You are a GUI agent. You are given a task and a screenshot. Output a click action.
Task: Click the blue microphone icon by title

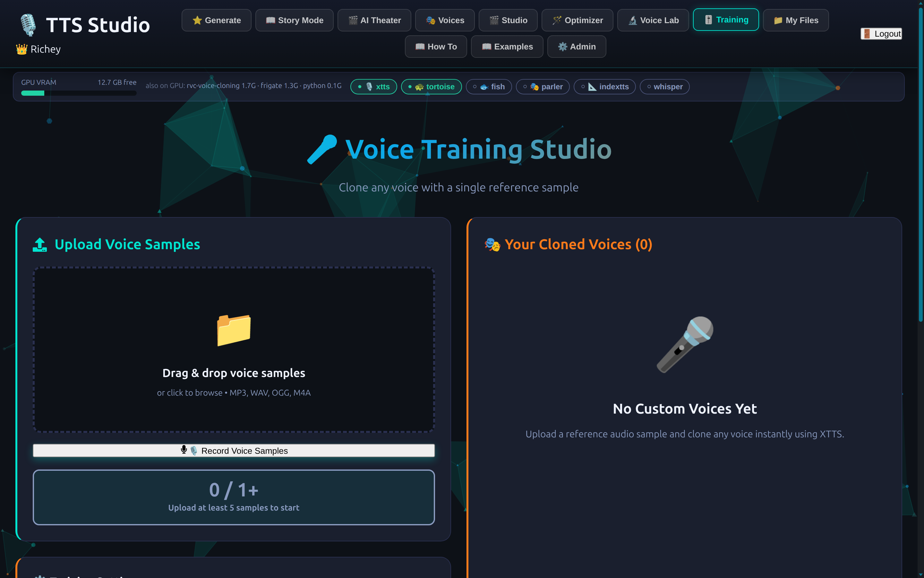[x=322, y=149]
